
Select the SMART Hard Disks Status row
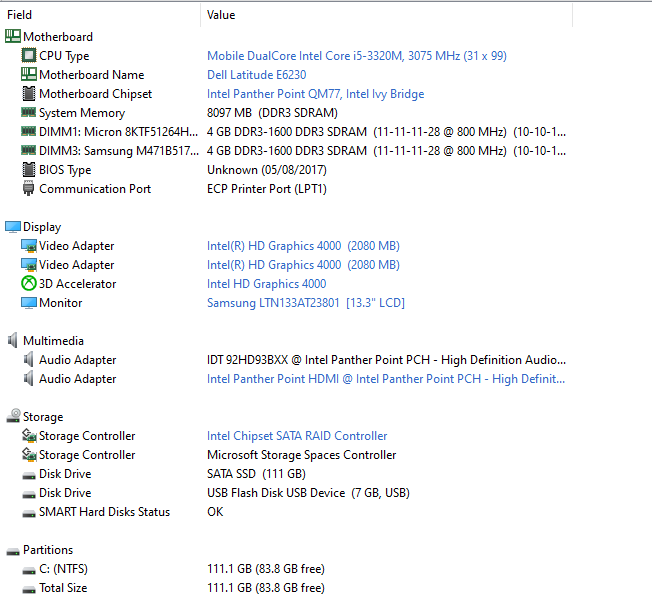pos(285,512)
